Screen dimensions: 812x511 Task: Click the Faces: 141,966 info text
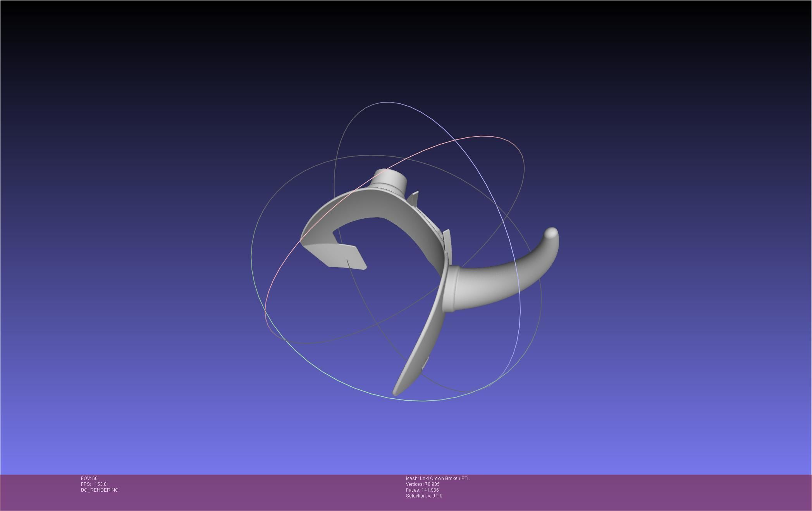[x=422, y=490]
